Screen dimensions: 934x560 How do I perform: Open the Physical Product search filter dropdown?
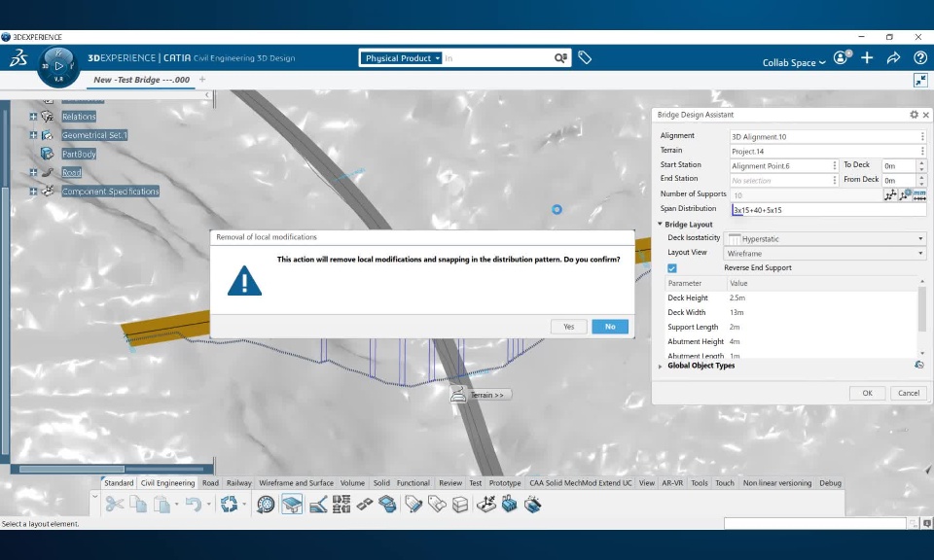click(x=401, y=57)
